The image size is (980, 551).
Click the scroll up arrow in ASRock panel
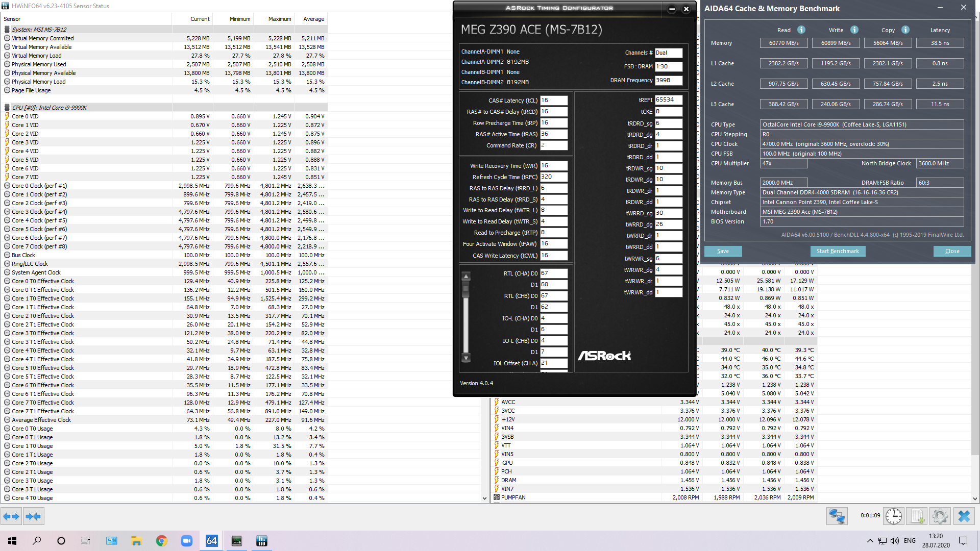[466, 277]
